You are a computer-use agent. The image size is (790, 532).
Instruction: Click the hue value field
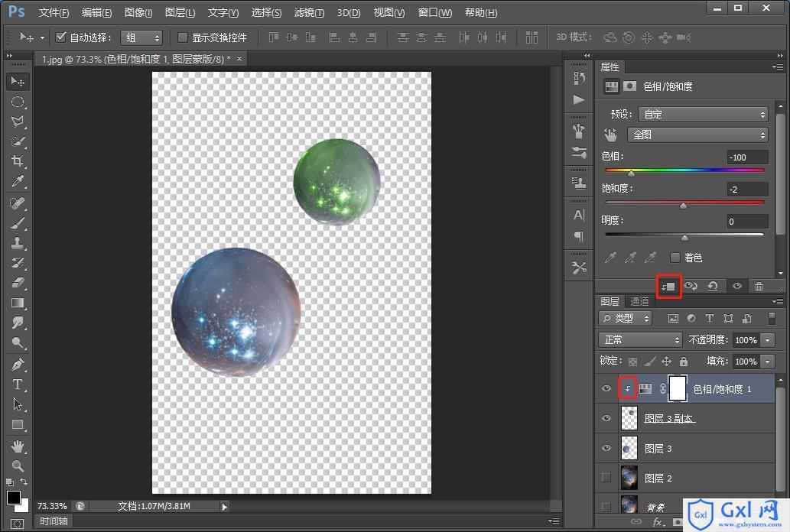747,157
